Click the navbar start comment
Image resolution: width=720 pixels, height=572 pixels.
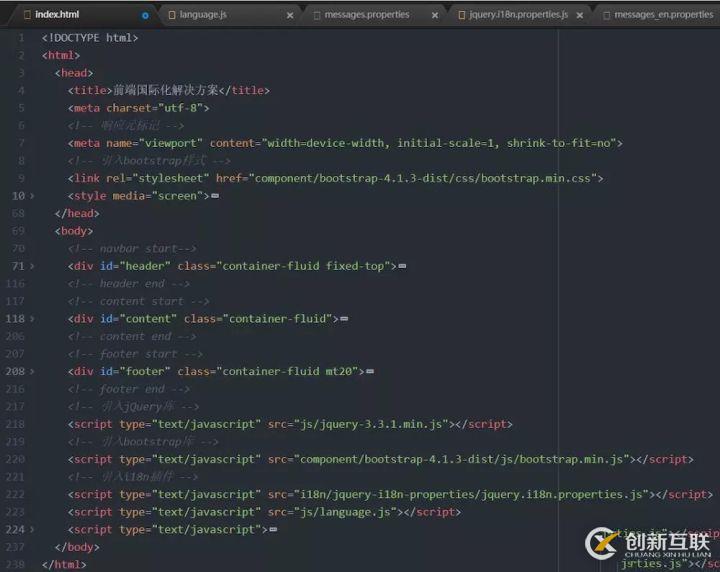(132, 249)
